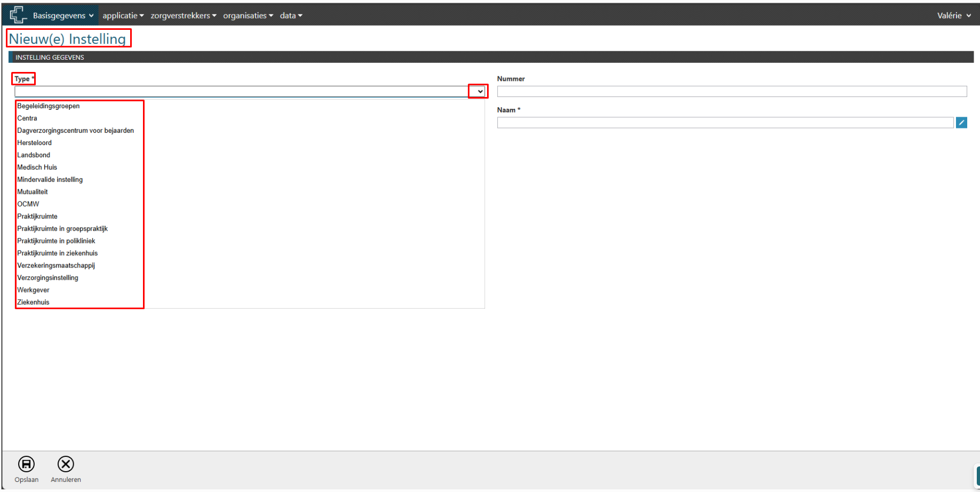This screenshot has height=492, width=980.
Task: Open the Valérie user menu
Action: tap(954, 15)
